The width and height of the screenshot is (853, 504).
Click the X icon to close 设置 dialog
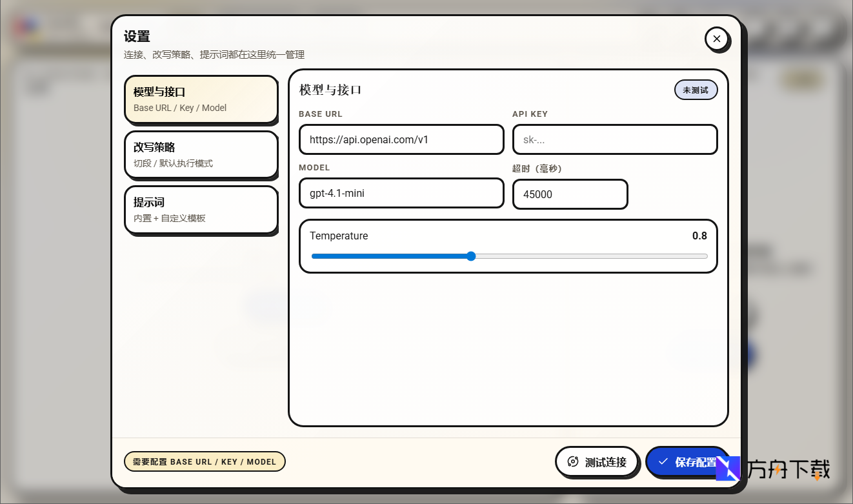pyautogui.click(x=717, y=39)
